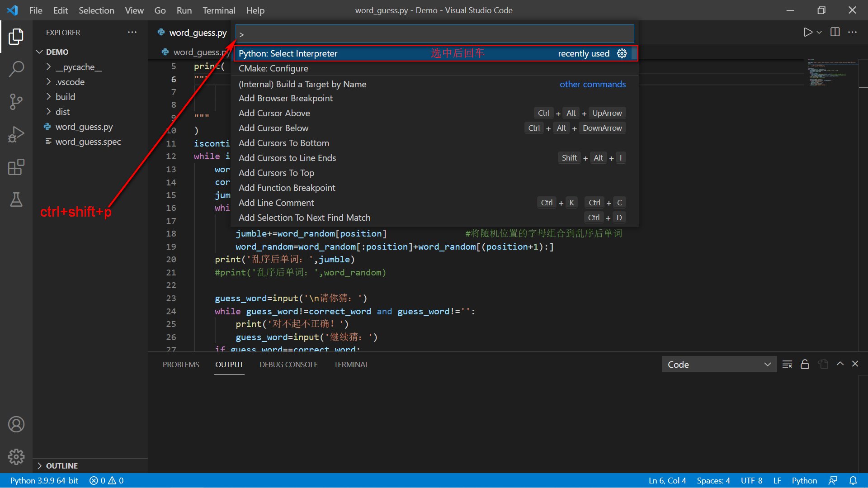This screenshot has height=488, width=868.
Task: Switch to the TERMINAL tab
Action: pos(351,365)
